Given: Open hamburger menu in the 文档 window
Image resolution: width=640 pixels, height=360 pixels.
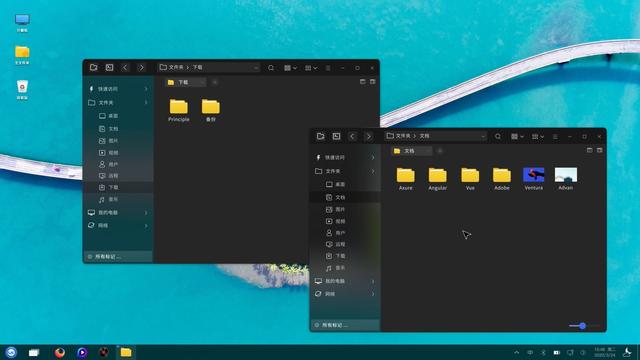Looking at the screenshot, I should tap(555, 136).
